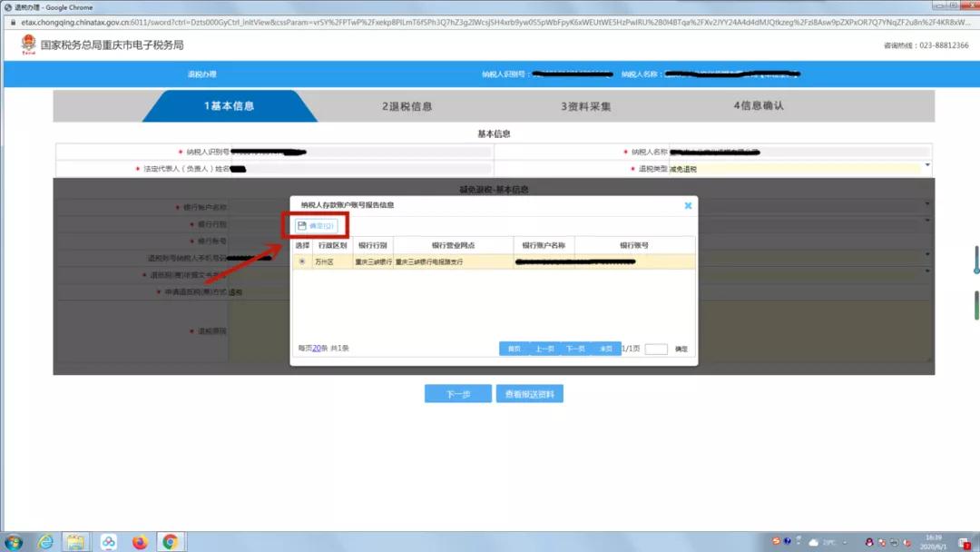The image size is (980, 552).
Task: Launch Internet Explorer from the taskbar
Action: [48, 542]
